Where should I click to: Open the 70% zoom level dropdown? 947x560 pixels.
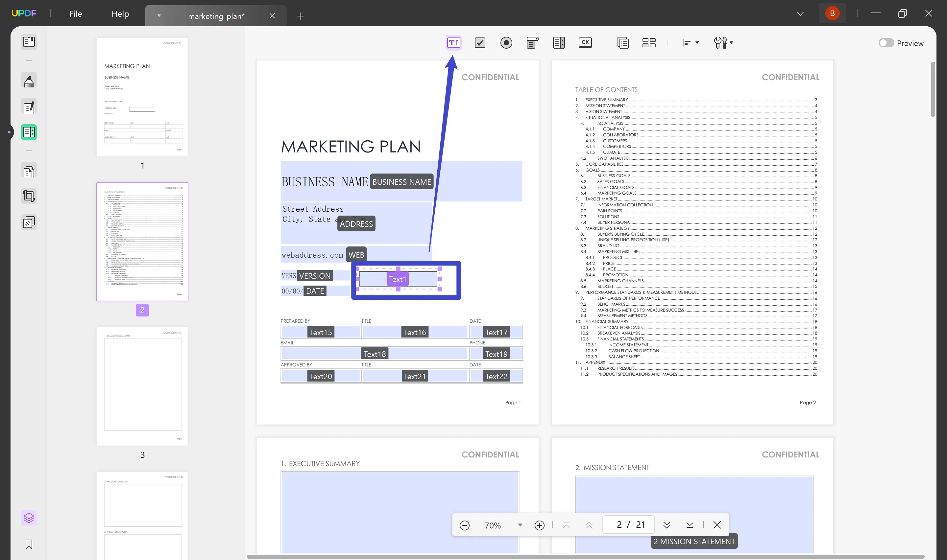point(520,525)
